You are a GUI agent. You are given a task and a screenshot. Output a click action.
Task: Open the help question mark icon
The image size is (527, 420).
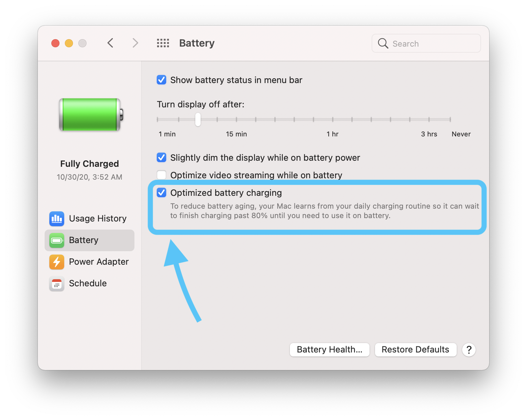pyautogui.click(x=469, y=350)
